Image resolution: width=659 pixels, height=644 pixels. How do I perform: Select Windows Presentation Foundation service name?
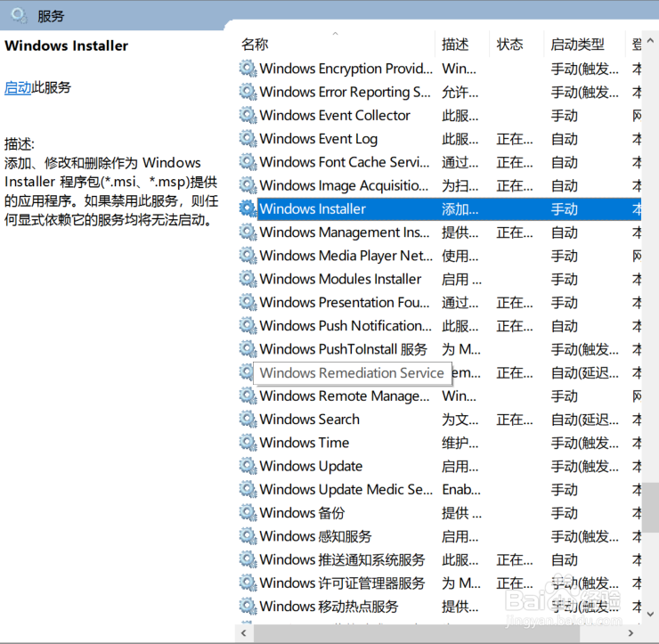pyautogui.click(x=345, y=302)
